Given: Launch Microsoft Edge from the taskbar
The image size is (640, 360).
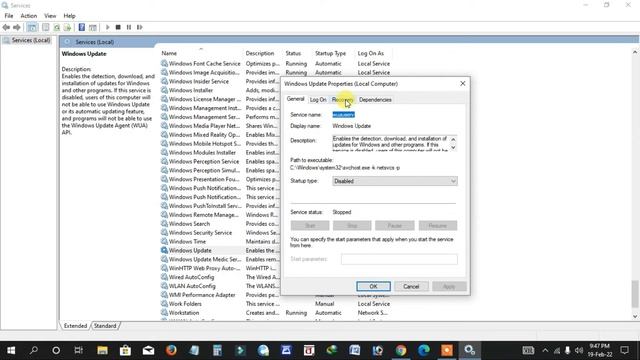Looking at the screenshot, I should [x=424, y=350].
